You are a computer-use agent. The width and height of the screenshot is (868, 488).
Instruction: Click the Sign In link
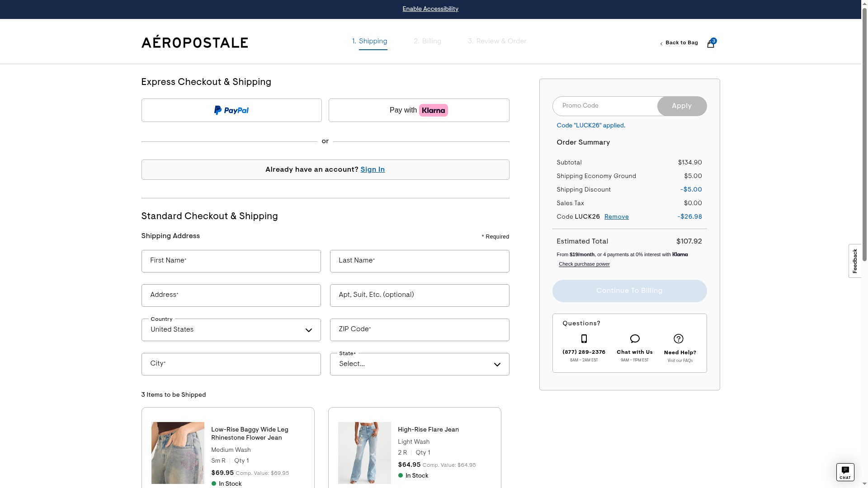click(x=373, y=169)
